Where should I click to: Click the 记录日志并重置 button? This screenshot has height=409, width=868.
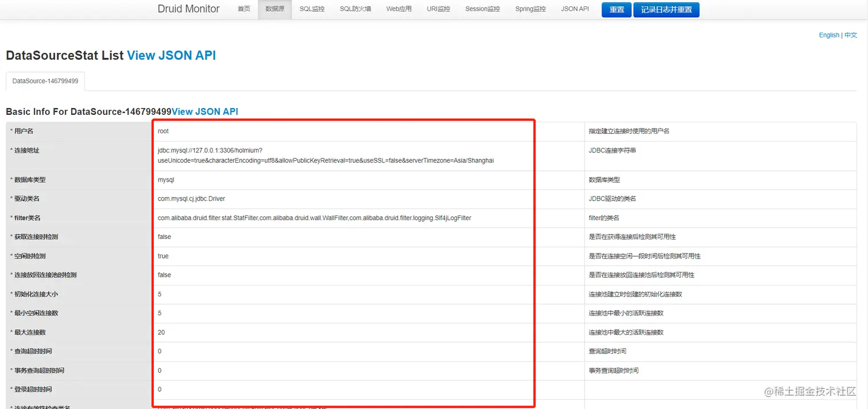[x=666, y=10]
